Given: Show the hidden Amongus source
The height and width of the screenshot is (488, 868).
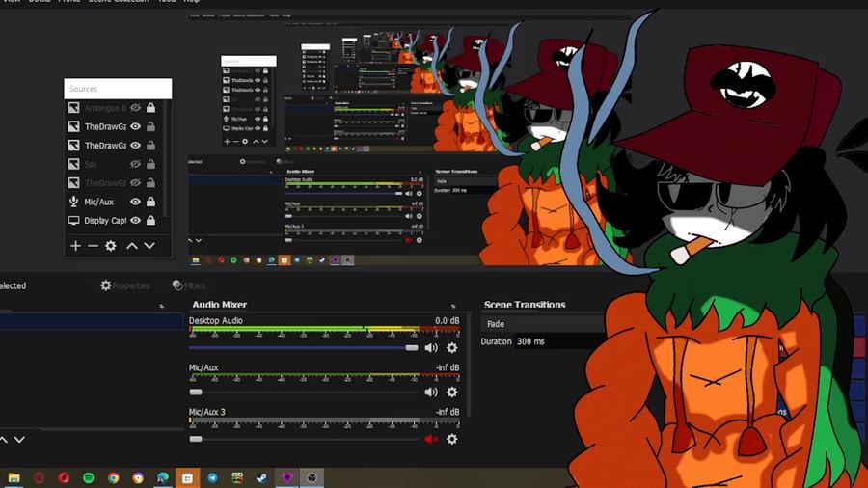Looking at the screenshot, I should [135, 107].
